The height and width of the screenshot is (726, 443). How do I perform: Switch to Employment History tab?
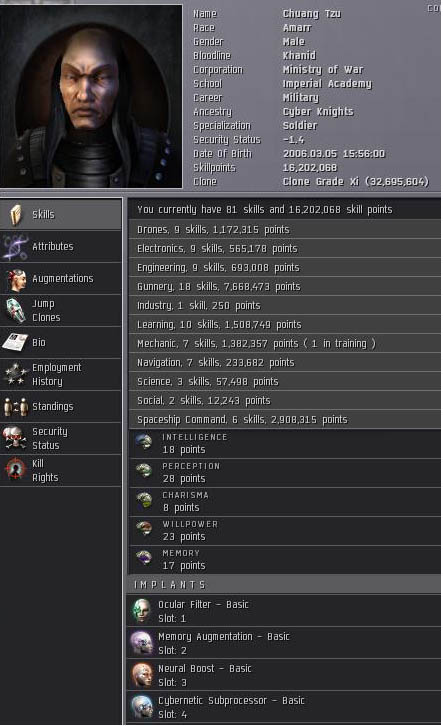(61, 375)
